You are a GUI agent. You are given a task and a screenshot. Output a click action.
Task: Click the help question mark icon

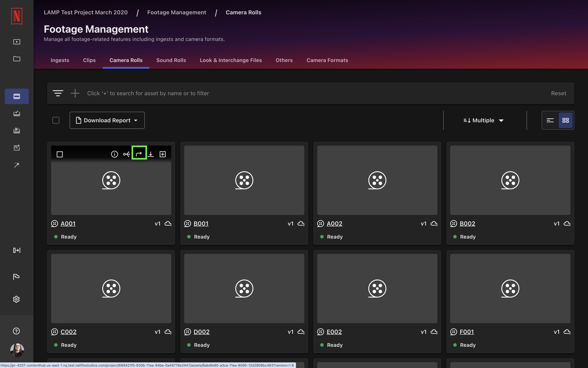point(16,331)
